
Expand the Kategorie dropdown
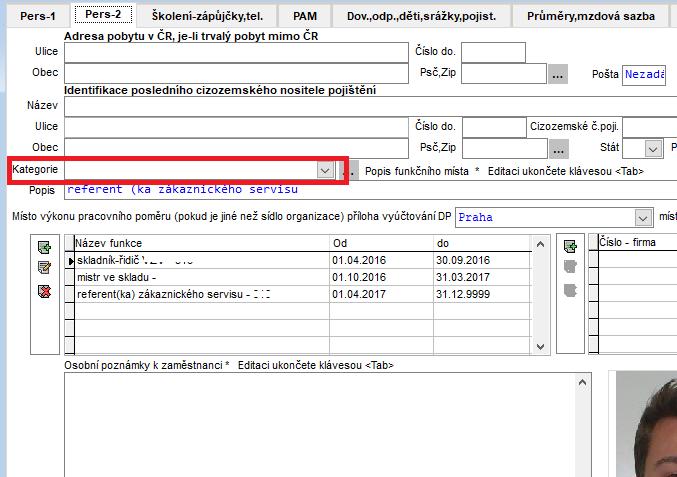pos(325,171)
